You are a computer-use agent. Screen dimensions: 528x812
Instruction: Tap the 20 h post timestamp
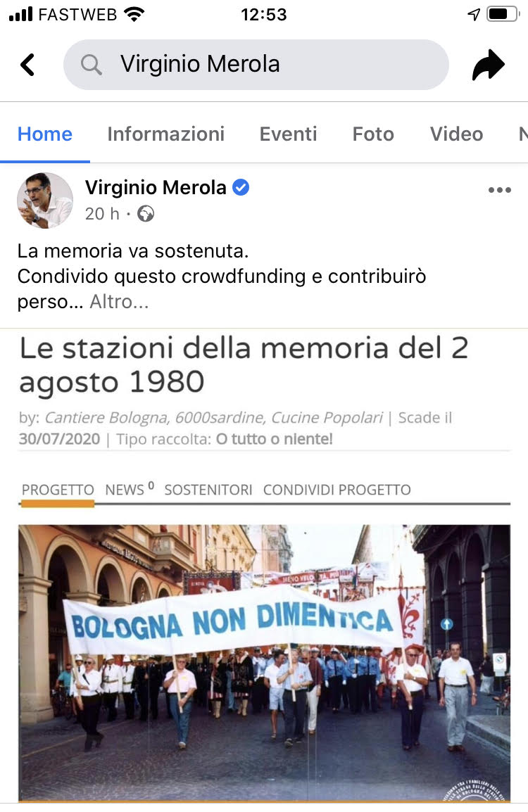pos(102,214)
